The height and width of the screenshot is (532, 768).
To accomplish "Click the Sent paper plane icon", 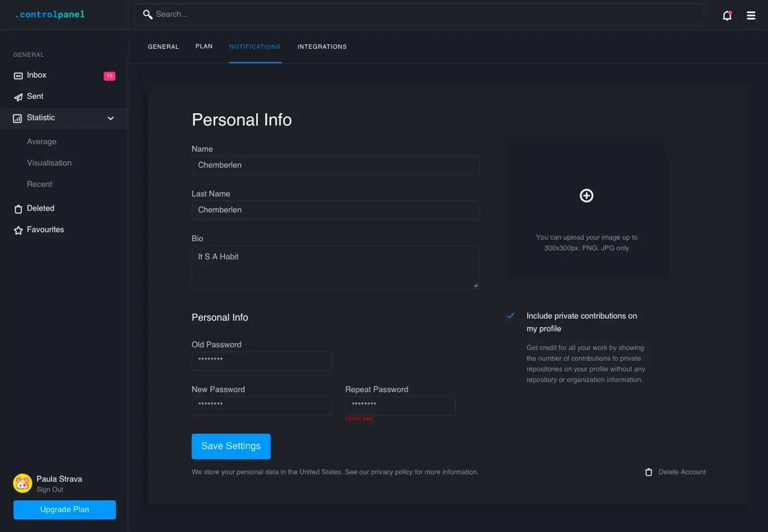I will click(x=18, y=97).
